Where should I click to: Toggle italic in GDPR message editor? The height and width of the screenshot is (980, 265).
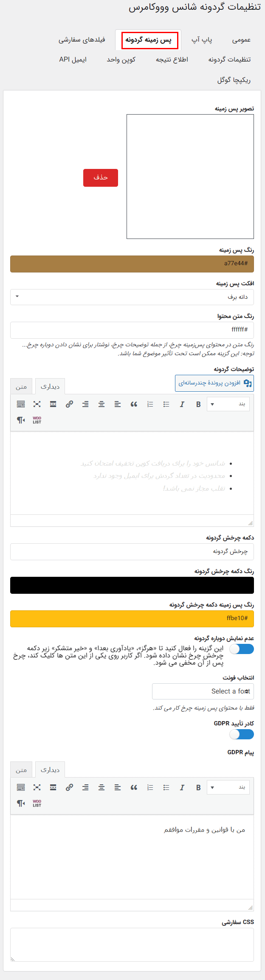182,787
